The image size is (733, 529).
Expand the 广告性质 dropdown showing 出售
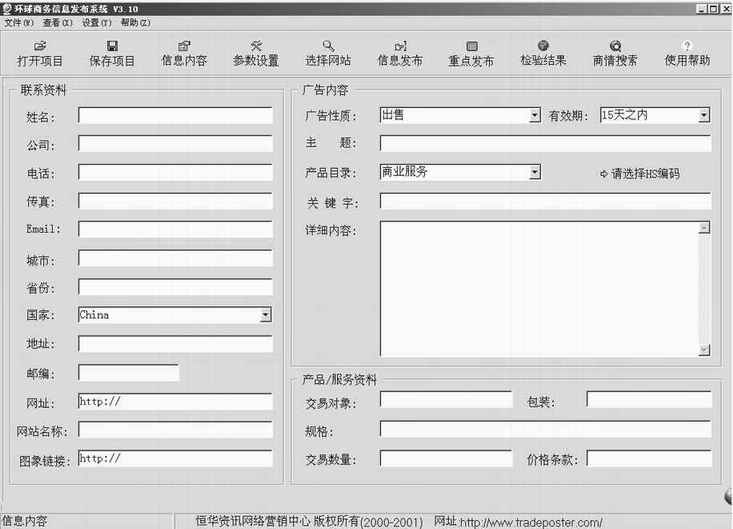click(535, 115)
